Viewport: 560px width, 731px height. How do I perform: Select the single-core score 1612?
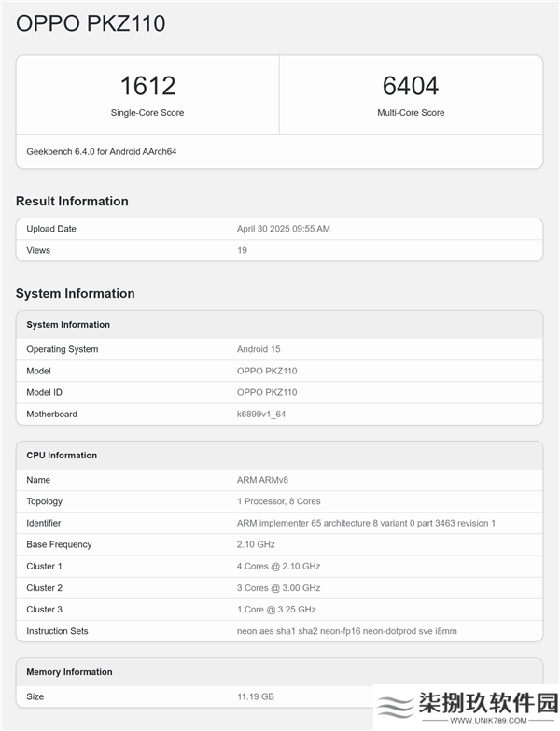point(147,86)
